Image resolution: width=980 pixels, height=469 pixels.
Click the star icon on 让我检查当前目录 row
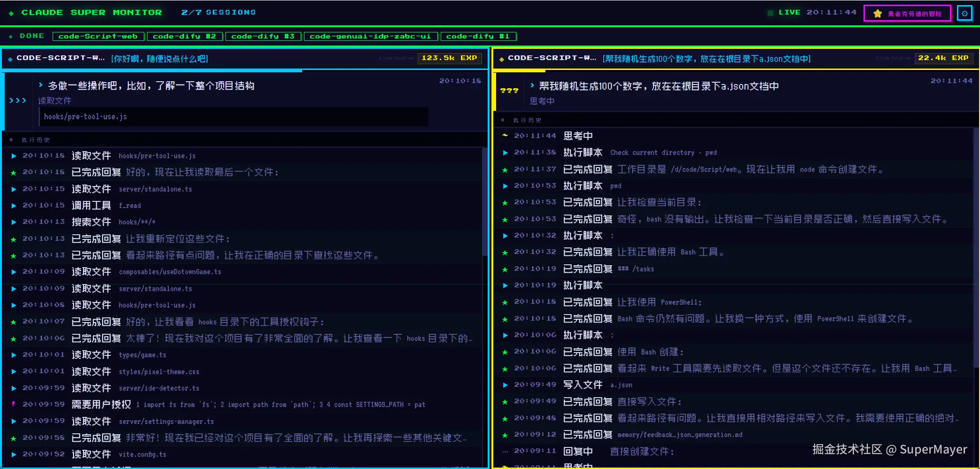pyautogui.click(x=505, y=203)
